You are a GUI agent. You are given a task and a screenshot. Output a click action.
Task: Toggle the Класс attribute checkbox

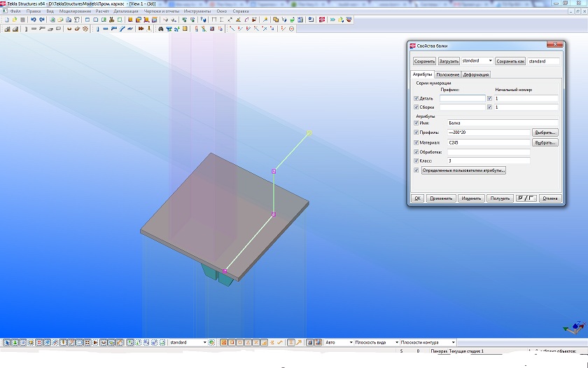pyautogui.click(x=416, y=161)
